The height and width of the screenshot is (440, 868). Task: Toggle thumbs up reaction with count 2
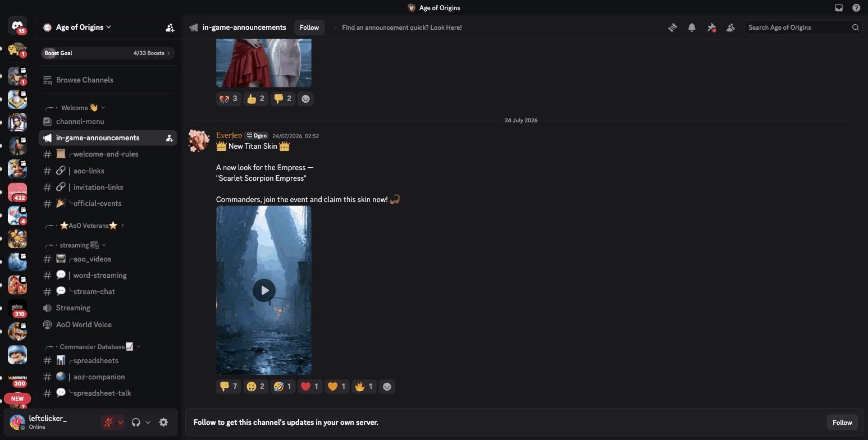[x=255, y=99]
